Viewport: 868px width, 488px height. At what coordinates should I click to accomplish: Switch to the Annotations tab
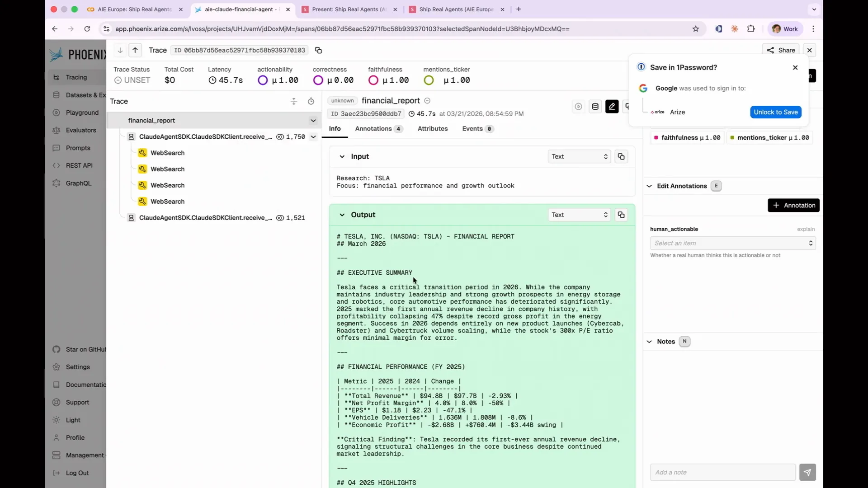coord(379,129)
